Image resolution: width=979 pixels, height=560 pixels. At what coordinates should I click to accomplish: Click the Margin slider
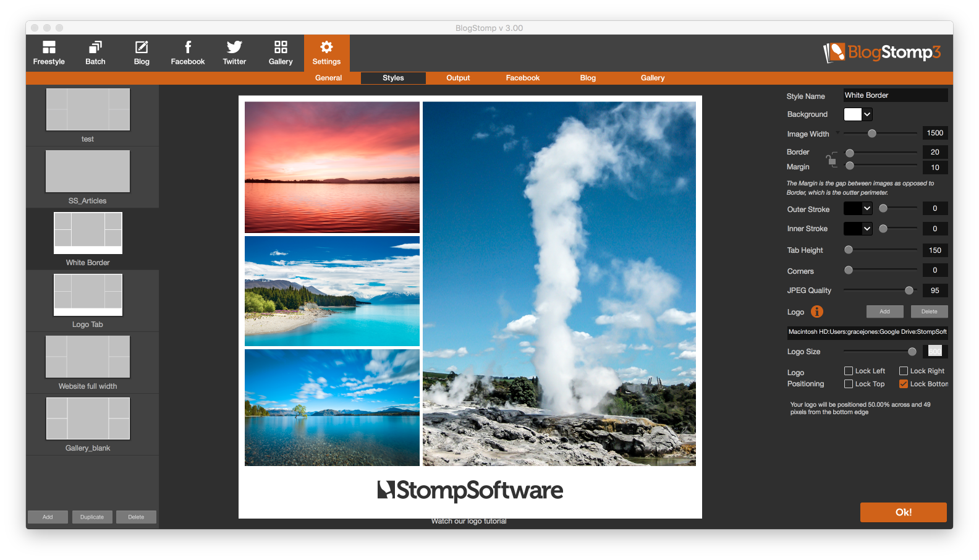click(x=881, y=166)
